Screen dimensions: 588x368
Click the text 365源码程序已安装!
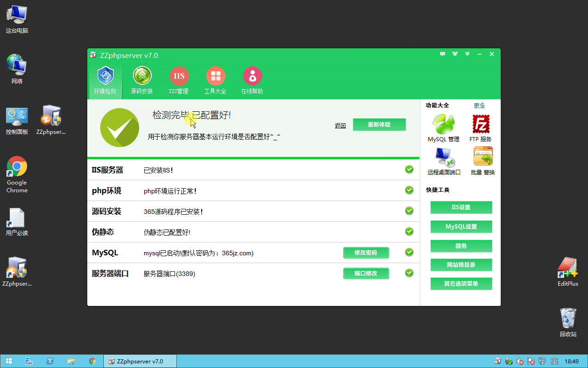(x=174, y=212)
